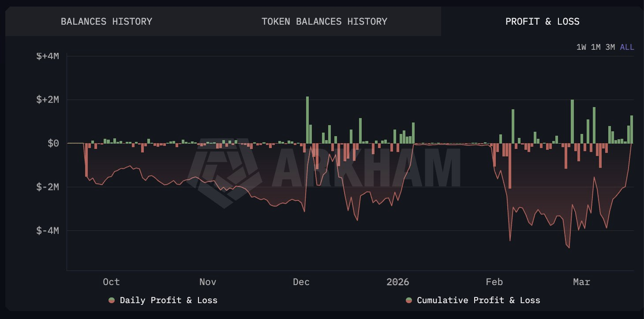This screenshot has width=644, height=319.
Task: Select the TOKEN BALANCES HISTORY tab
Action: 324,21
